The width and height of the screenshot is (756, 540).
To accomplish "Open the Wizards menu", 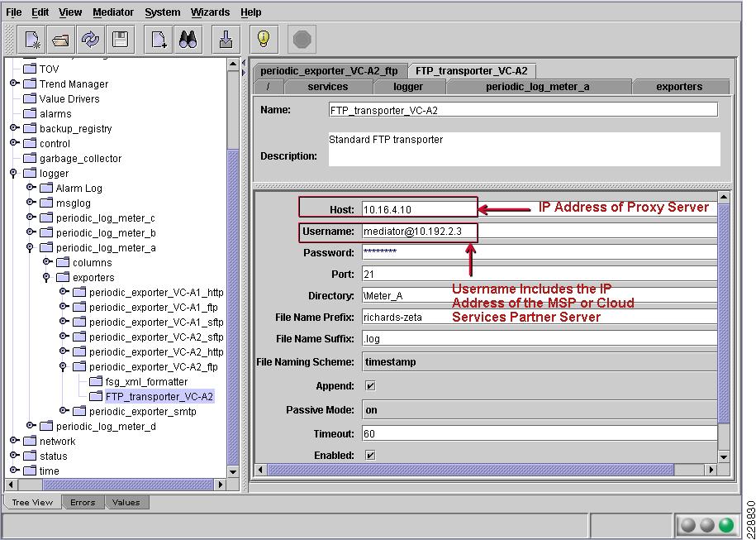I will pos(210,12).
